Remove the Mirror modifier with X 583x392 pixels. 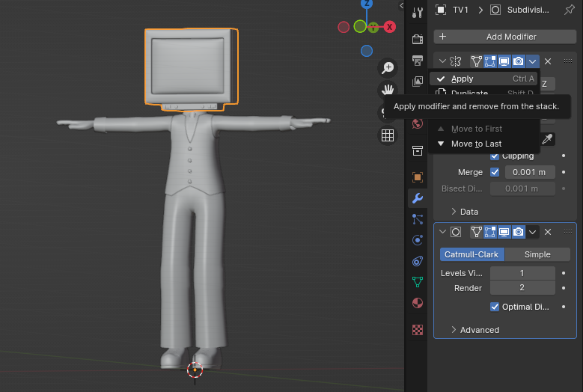tap(548, 61)
